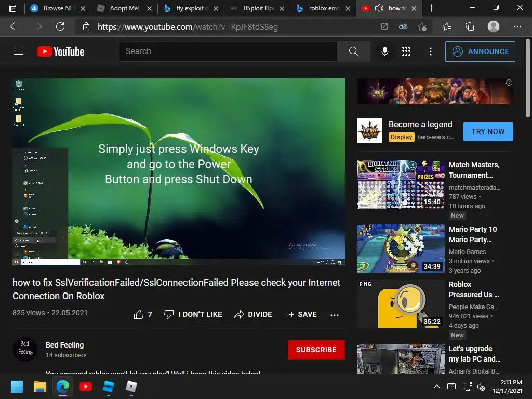Open the Windows Start menu
Screen dimensions: 532x399
tap(17, 387)
